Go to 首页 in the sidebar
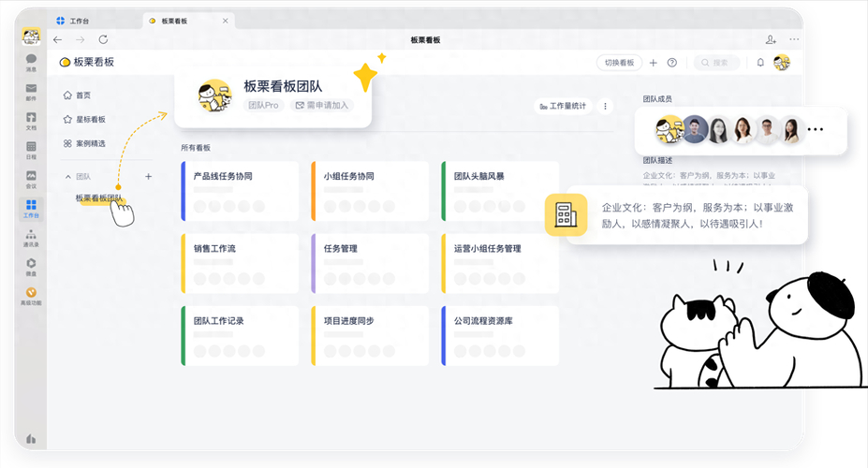Viewport: 868px width, 468px height. [x=77, y=95]
